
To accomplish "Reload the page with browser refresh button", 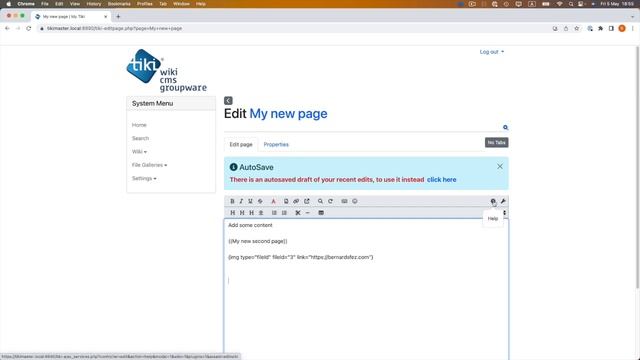I will point(29,29).
